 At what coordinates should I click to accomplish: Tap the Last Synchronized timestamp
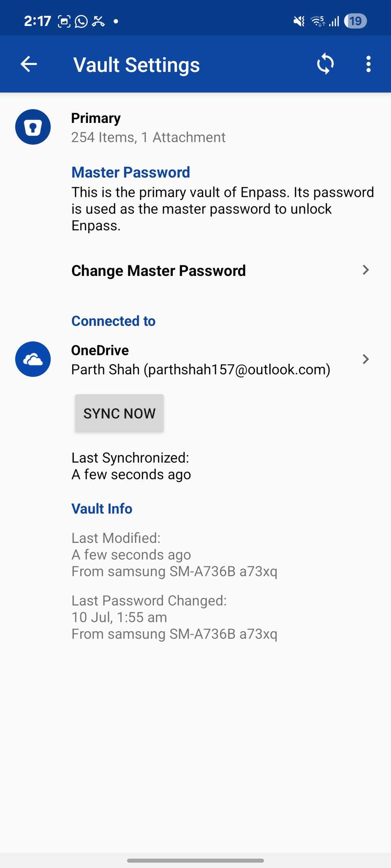(x=131, y=466)
